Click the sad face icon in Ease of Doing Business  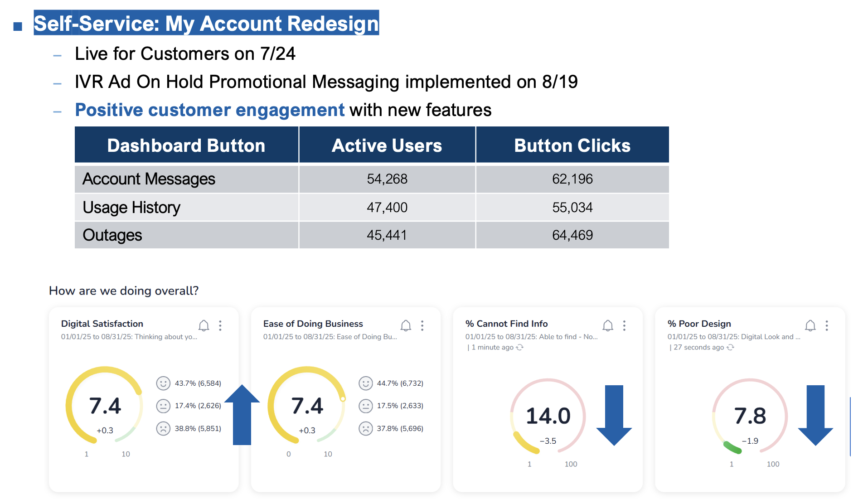(x=365, y=428)
